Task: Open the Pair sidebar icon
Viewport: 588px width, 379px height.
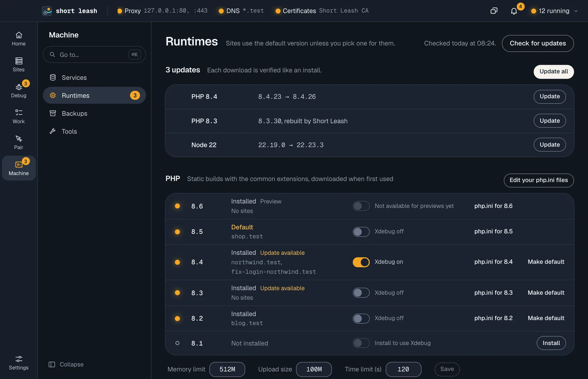Action: point(19,142)
